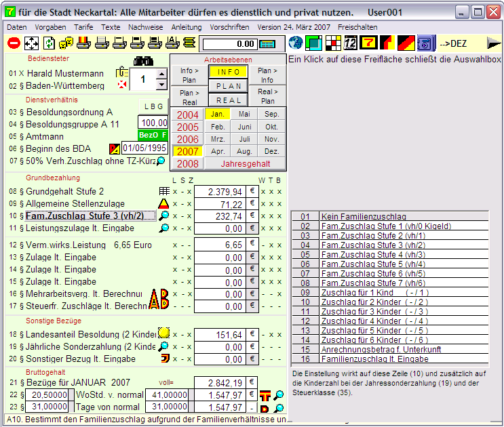Image resolution: width=504 pixels, height=427 pixels.
Task: Click the L B G button
Action: click(x=154, y=106)
